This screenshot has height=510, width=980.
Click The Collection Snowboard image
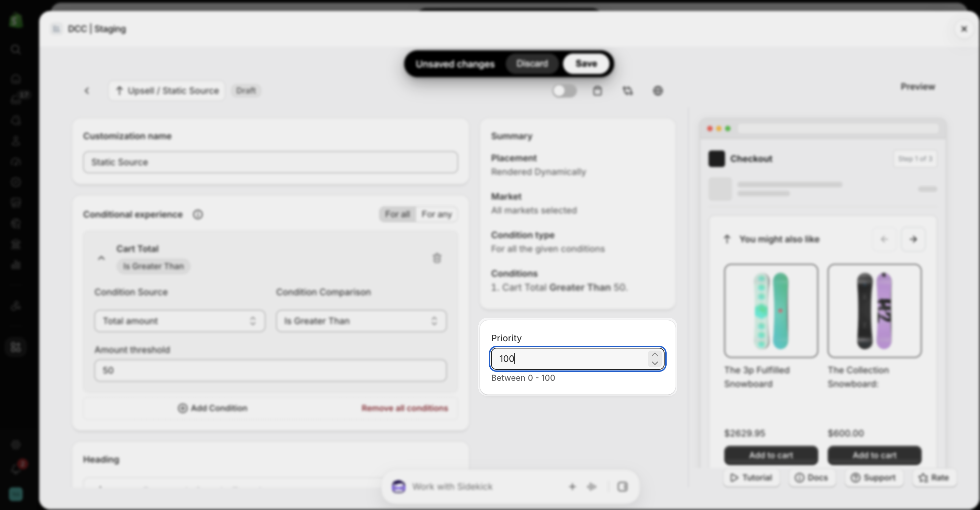tap(874, 311)
